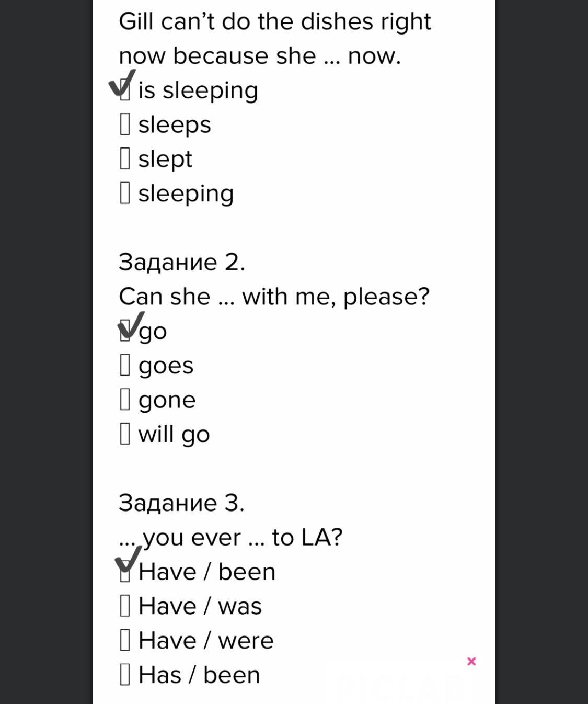
Task: Tick the checkbox beside 'sleeps'
Action: [x=125, y=124]
